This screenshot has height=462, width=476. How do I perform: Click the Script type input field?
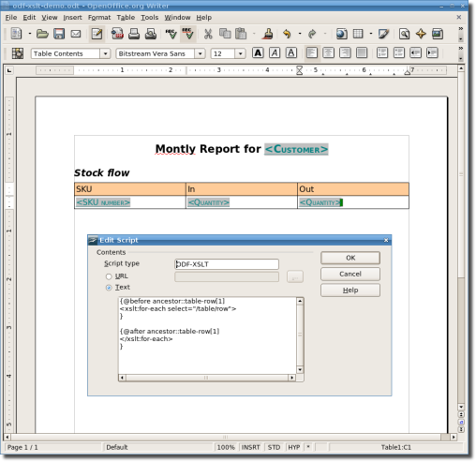point(227,264)
